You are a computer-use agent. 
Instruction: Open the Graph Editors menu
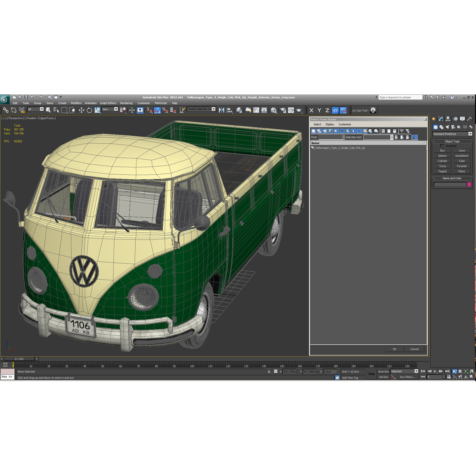tap(108, 103)
